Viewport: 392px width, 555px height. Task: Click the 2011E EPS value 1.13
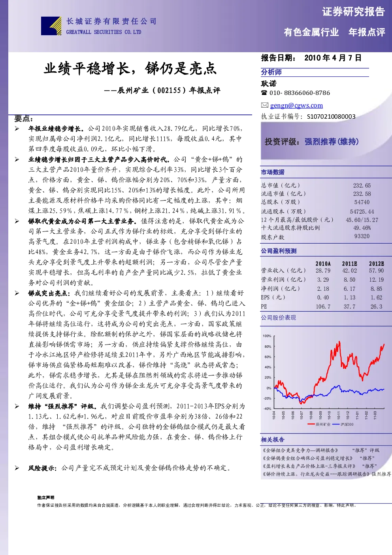(x=350, y=297)
